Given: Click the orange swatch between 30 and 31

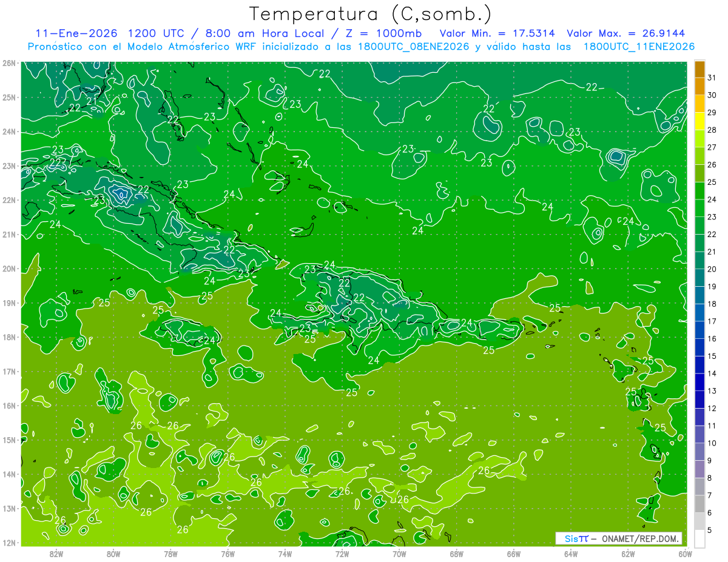Looking at the screenshot, I should click(x=699, y=86).
